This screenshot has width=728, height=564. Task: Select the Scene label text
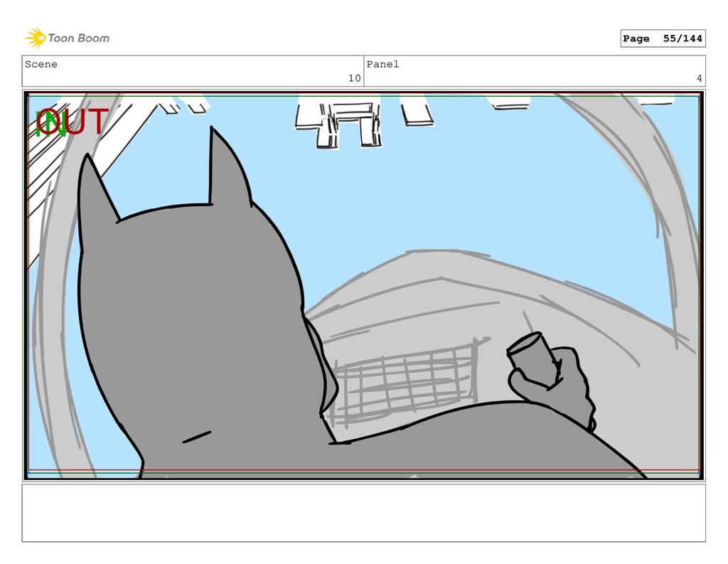(41, 64)
